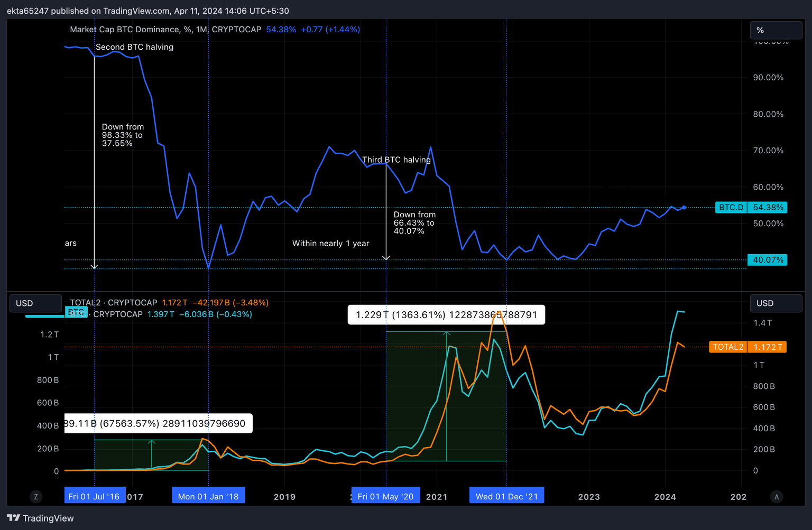Click the 1.229T measurement callout box
The image size is (812, 530).
[x=446, y=314]
